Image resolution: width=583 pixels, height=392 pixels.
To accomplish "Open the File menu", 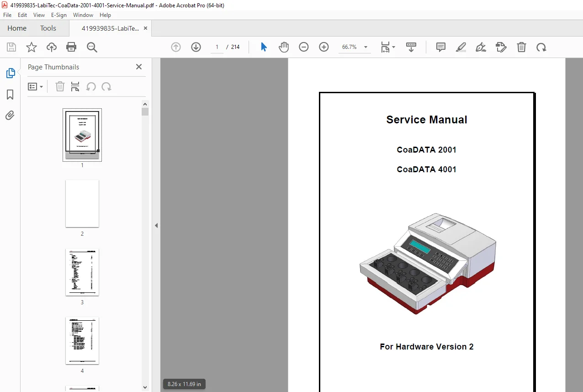I will point(7,15).
